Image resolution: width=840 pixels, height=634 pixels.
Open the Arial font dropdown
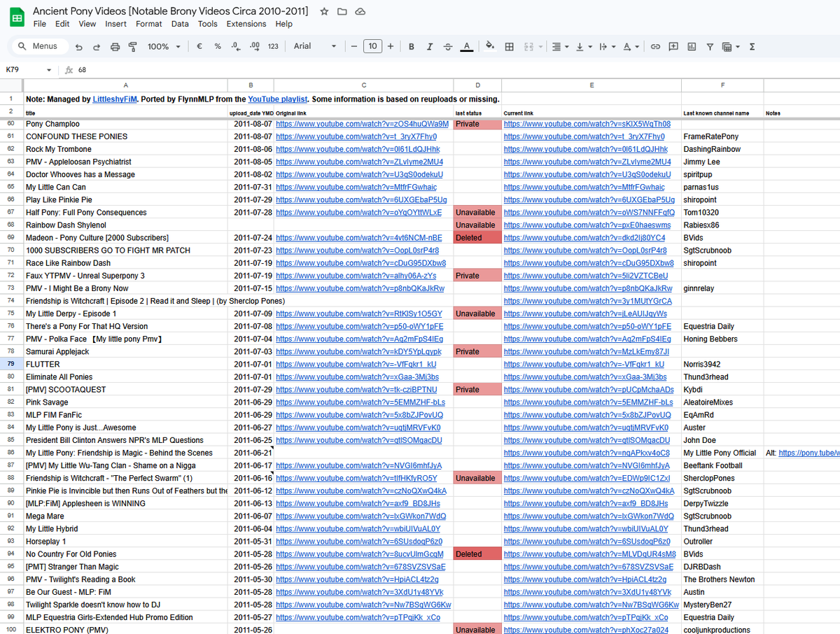coord(315,46)
